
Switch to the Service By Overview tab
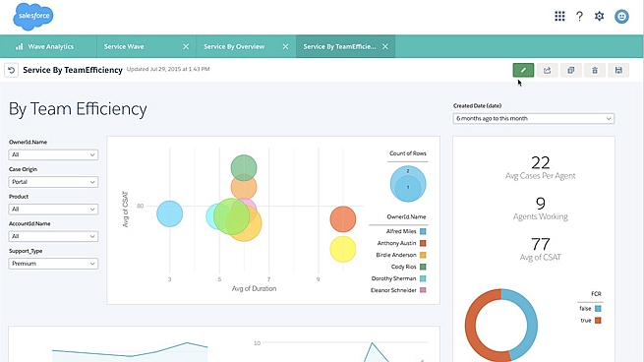click(247, 46)
